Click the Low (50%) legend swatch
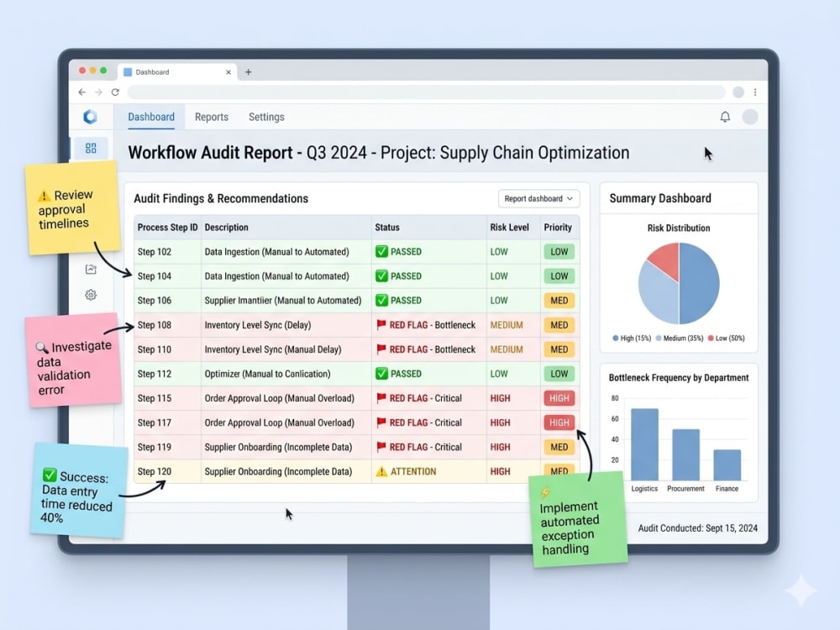The width and height of the screenshot is (840, 630). click(711, 338)
